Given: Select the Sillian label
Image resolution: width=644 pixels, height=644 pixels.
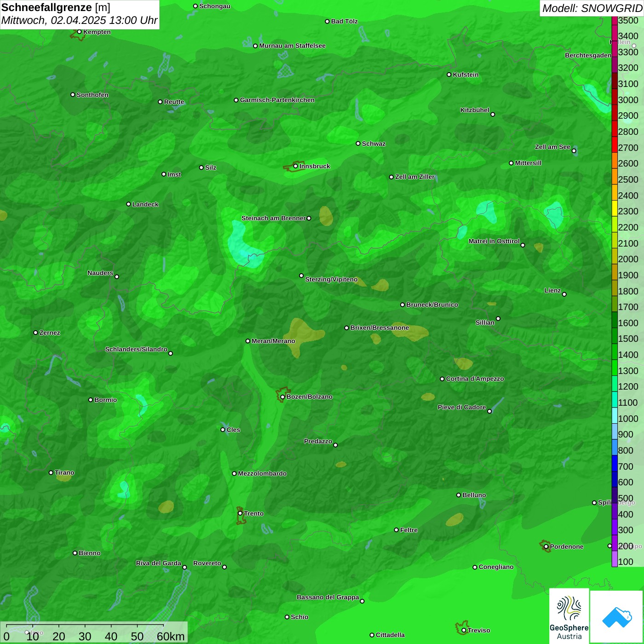Looking at the screenshot, I should (x=485, y=322).
